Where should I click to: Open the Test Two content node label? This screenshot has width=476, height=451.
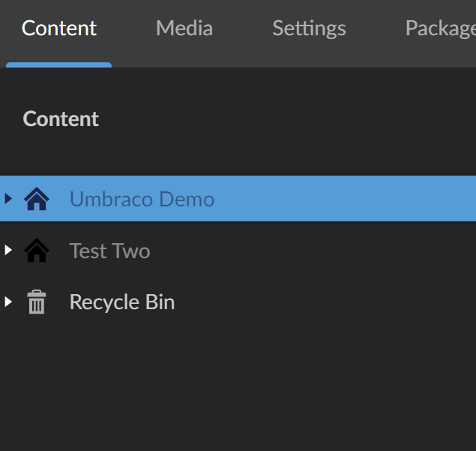[x=109, y=251]
